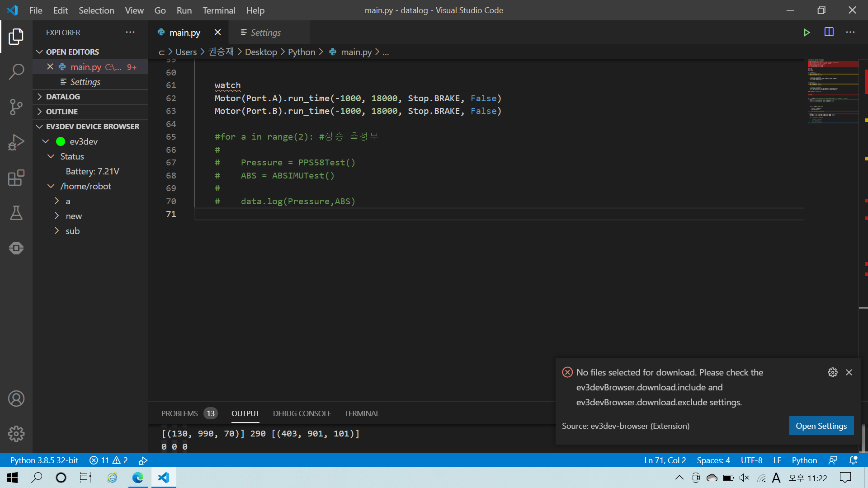Image resolution: width=868 pixels, height=488 pixels.
Task: Click Desktop breadcrumb in editor path
Action: pos(261,52)
